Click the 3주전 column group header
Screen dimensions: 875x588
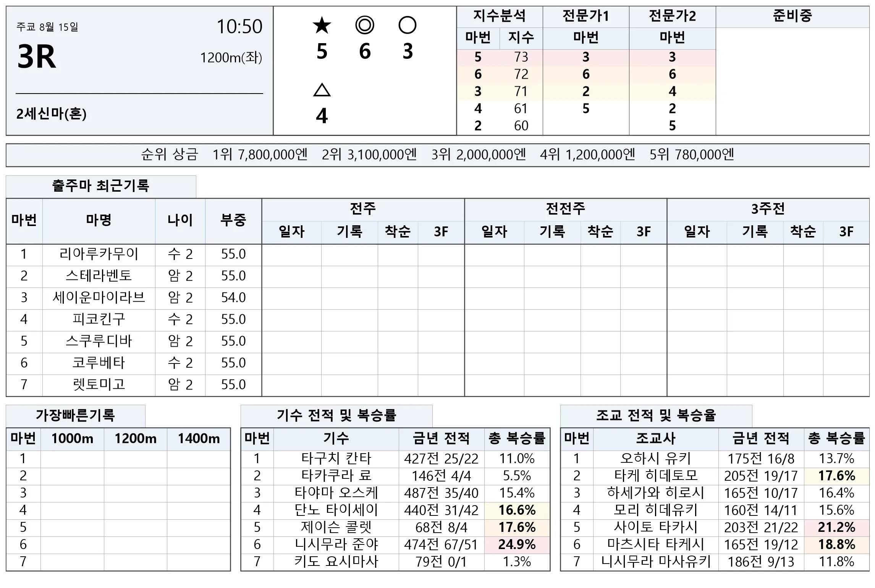coord(768,209)
